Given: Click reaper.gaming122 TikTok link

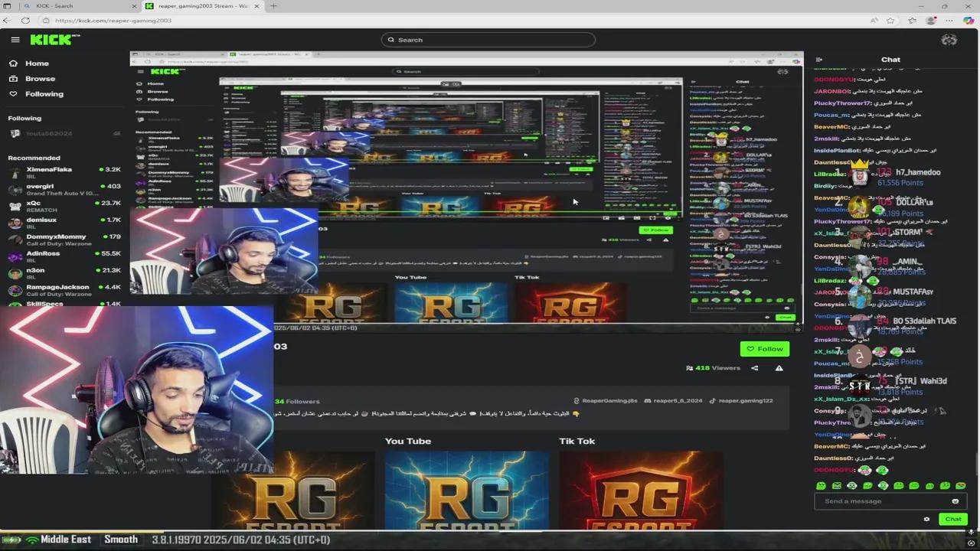Looking at the screenshot, I should [741, 401].
